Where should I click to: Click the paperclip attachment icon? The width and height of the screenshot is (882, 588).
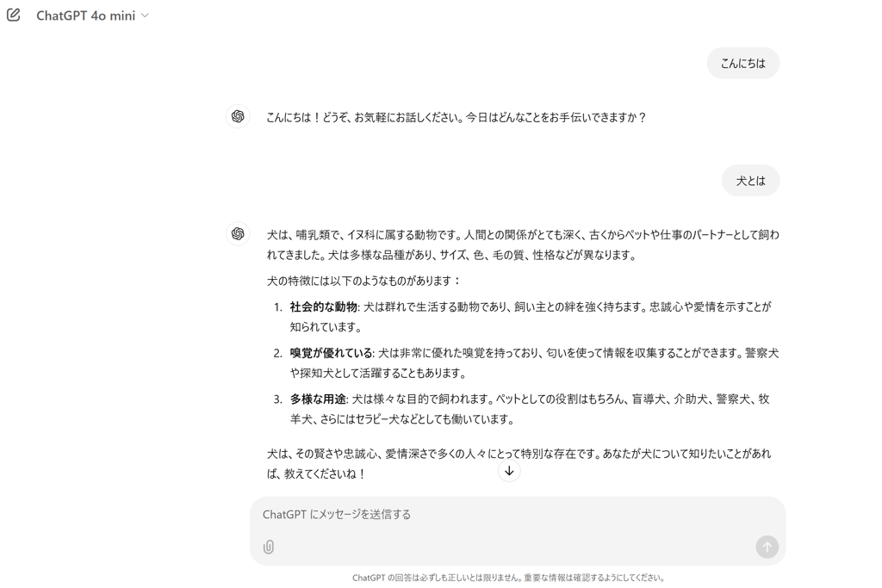point(268,547)
